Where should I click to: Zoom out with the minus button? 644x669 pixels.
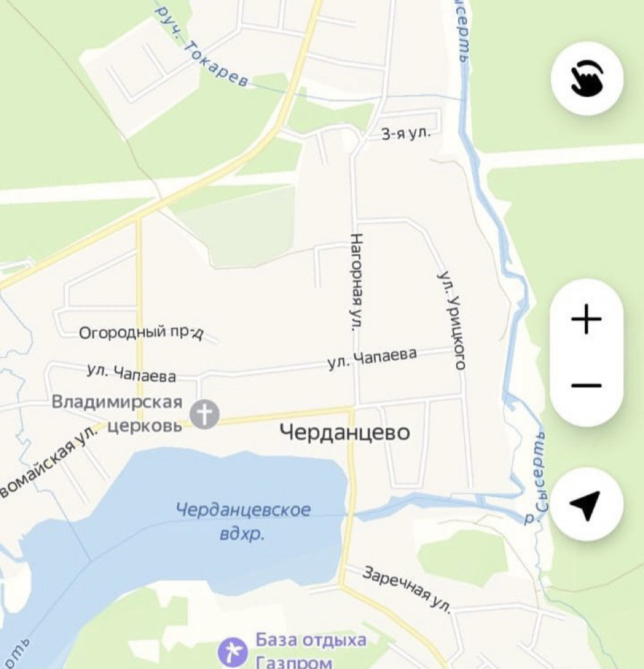(x=586, y=386)
